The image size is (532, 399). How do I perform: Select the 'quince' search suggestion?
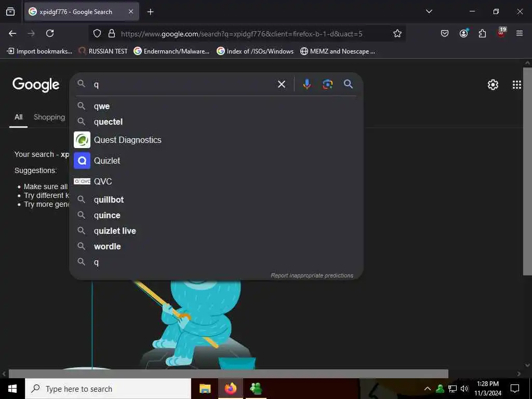pos(216,216)
